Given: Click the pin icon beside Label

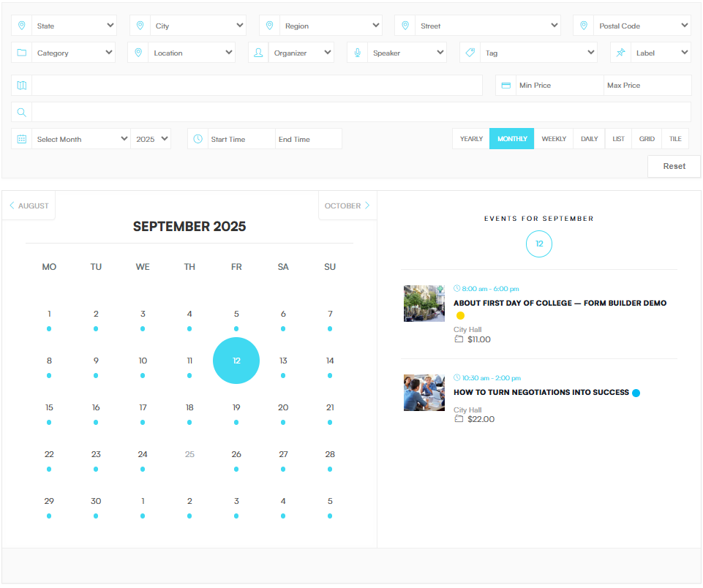Looking at the screenshot, I should [x=621, y=53].
